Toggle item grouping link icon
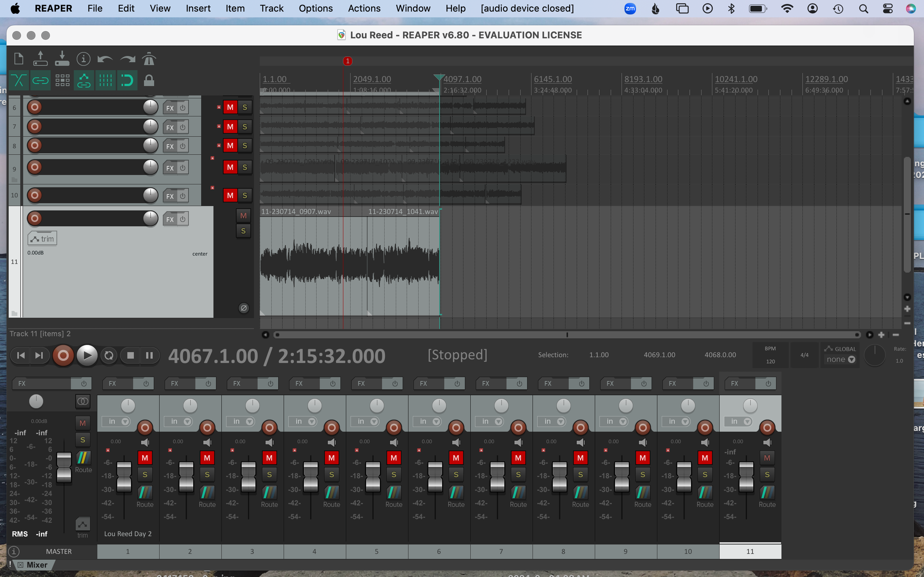This screenshot has height=577, width=924. click(40, 81)
